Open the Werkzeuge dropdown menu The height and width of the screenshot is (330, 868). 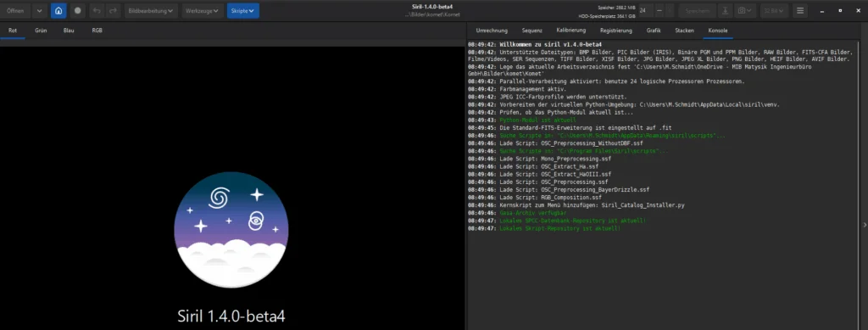tap(203, 10)
